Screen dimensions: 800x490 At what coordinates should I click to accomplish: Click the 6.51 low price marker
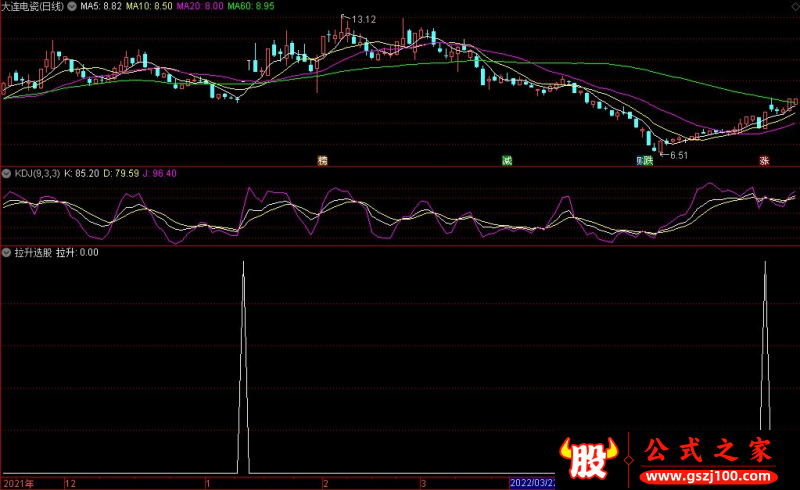pyautogui.click(x=679, y=155)
